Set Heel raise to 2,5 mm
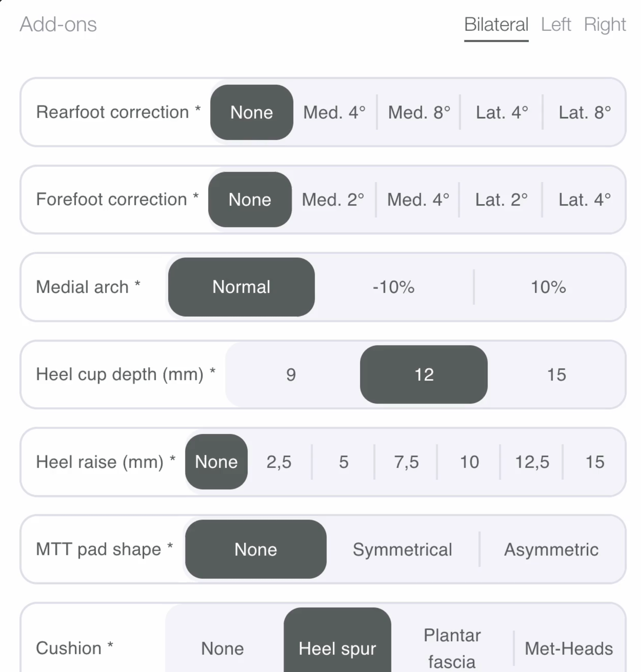This screenshot has height=672, width=641. point(279,462)
